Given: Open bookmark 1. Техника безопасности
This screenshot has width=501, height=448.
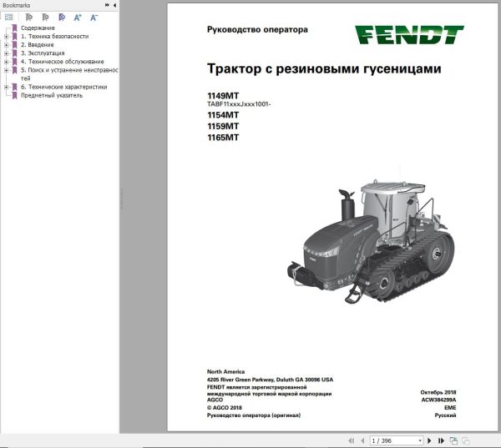Looking at the screenshot, I should [x=54, y=37].
